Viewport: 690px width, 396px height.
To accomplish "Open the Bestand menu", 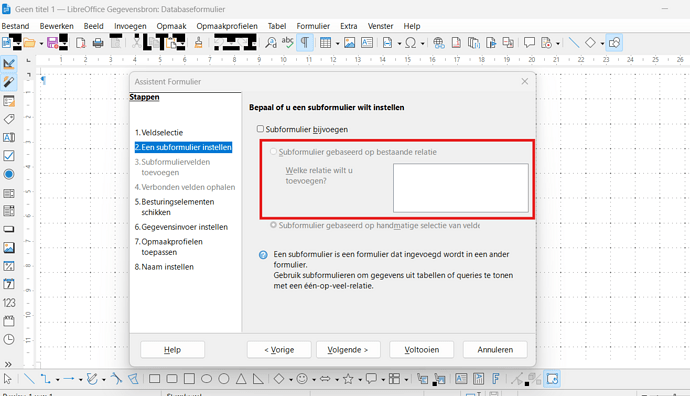I will click(15, 26).
